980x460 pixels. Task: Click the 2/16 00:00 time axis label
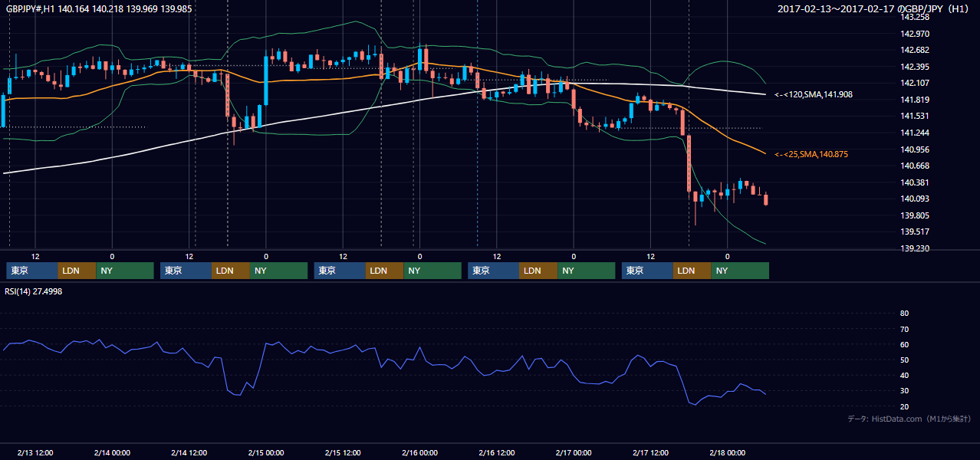pyautogui.click(x=419, y=452)
